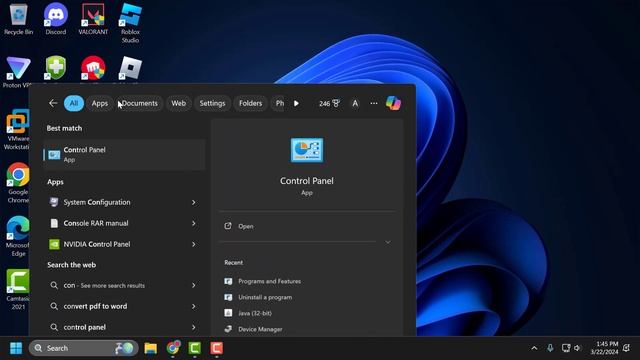Open VMware Workstation desktop icon
This screenshot has height=360, width=640.
click(x=17, y=130)
